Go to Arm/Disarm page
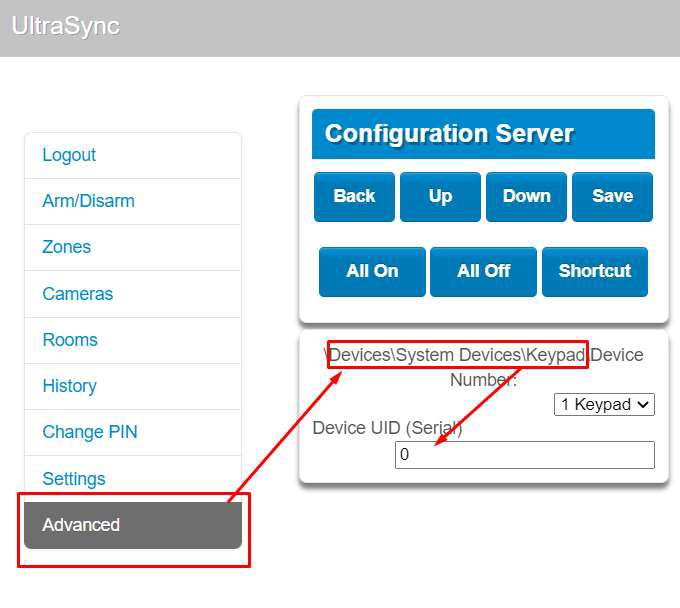Viewport: 680px width, 608px height. [x=133, y=202]
